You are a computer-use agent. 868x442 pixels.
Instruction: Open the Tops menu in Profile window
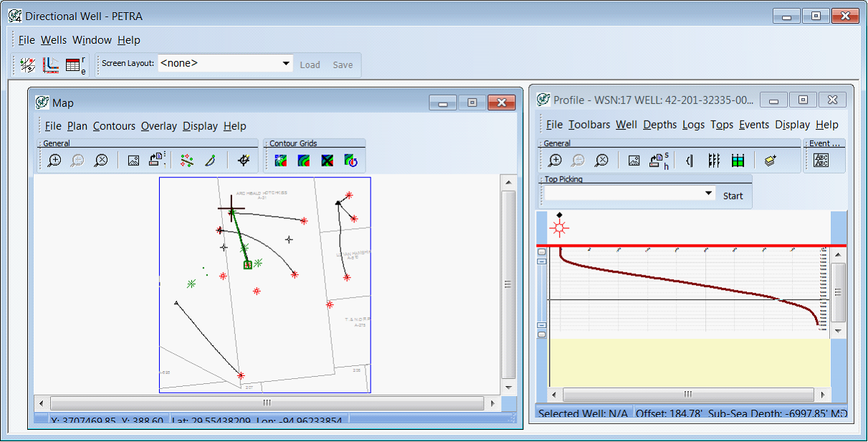click(x=721, y=125)
